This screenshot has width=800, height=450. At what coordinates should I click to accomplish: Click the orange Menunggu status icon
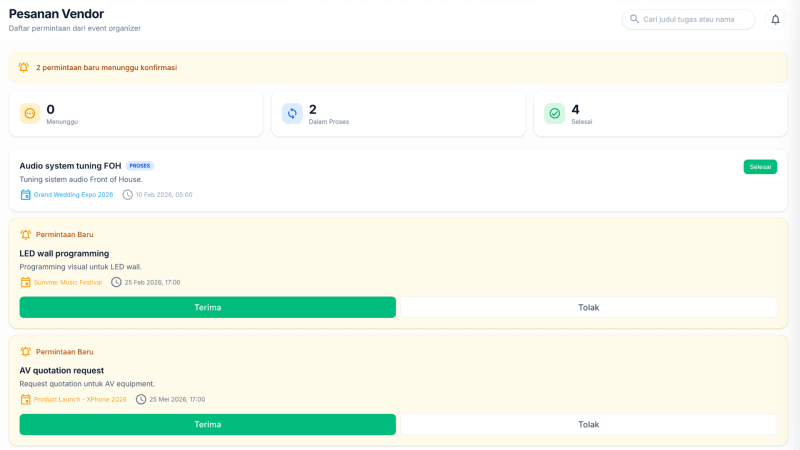(30, 113)
